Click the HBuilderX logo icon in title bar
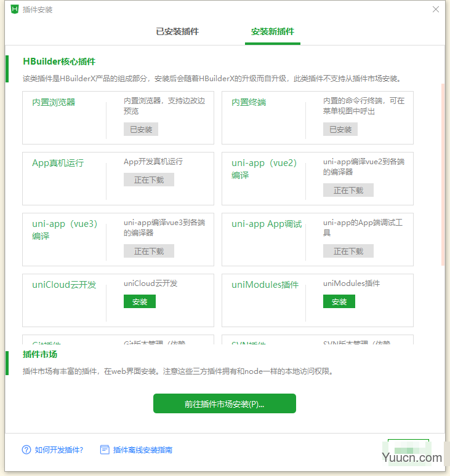450x476 pixels. coord(15,9)
